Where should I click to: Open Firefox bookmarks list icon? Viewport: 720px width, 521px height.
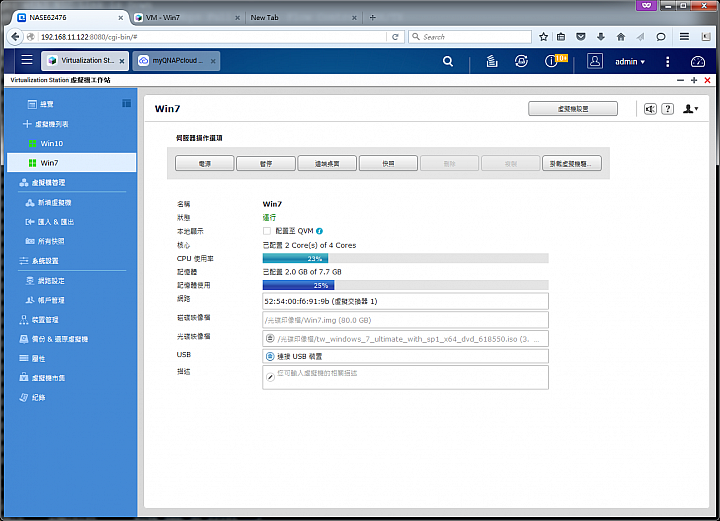click(x=561, y=37)
